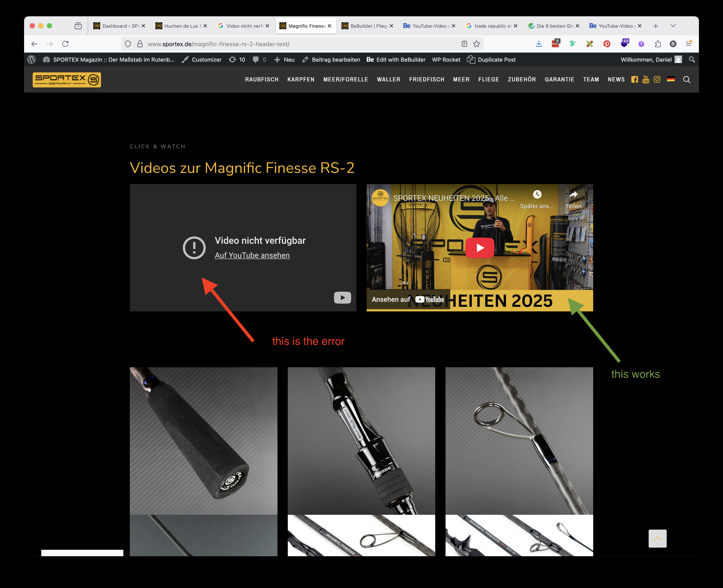Click Teilen share arrow on video
The height and width of the screenshot is (588, 723).
tap(573, 199)
